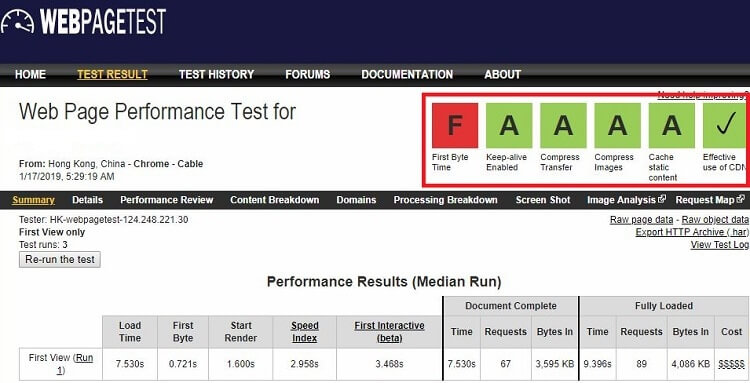750x383 pixels.
Task: Click the test date 1/17/2019, 5:29:19 AM
Action: click(x=66, y=176)
